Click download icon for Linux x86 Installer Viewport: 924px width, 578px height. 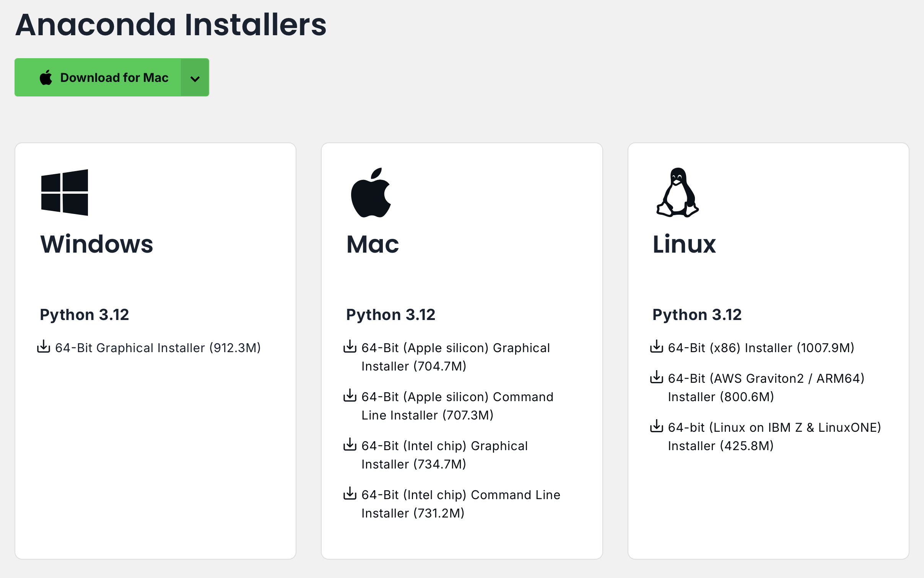click(x=656, y=346)
